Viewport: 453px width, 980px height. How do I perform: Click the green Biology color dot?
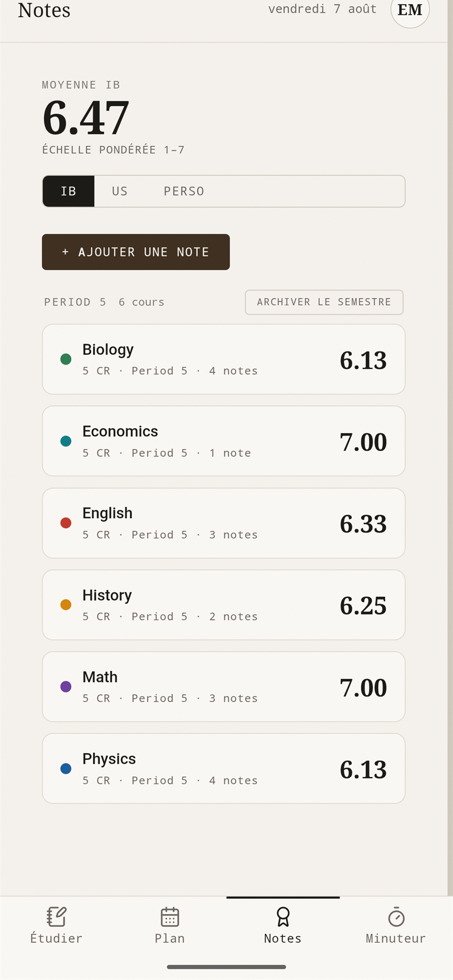coord(66,359)
